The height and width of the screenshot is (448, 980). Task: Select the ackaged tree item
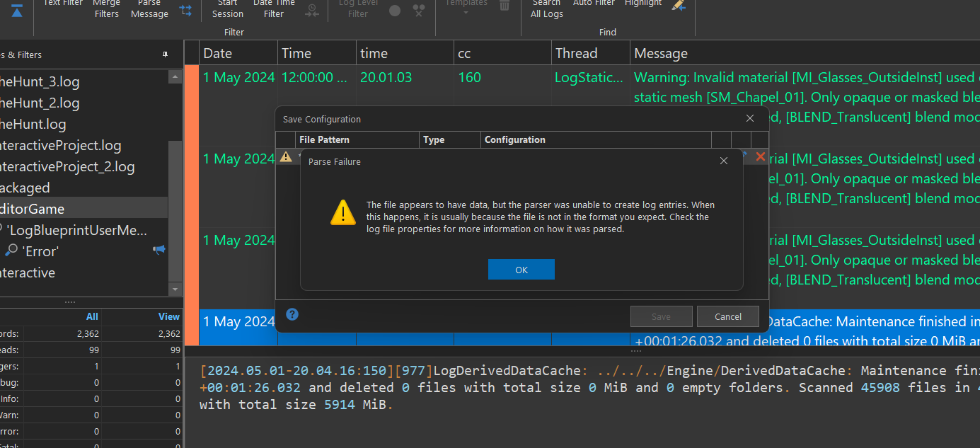pos(25,188)
